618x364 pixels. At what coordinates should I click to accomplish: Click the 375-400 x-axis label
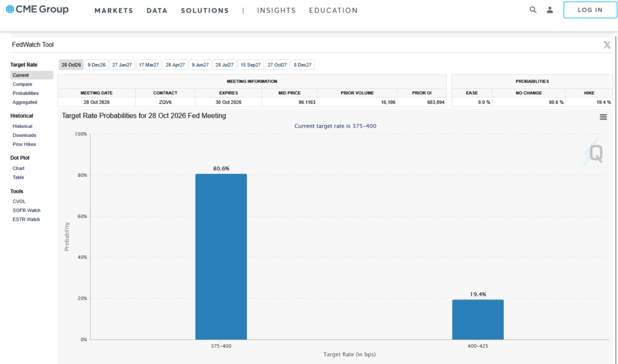[x=221, y=346]
